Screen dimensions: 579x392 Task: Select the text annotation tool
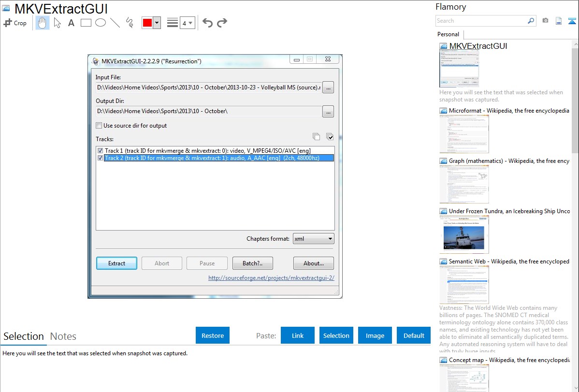[x=71, y=23]
